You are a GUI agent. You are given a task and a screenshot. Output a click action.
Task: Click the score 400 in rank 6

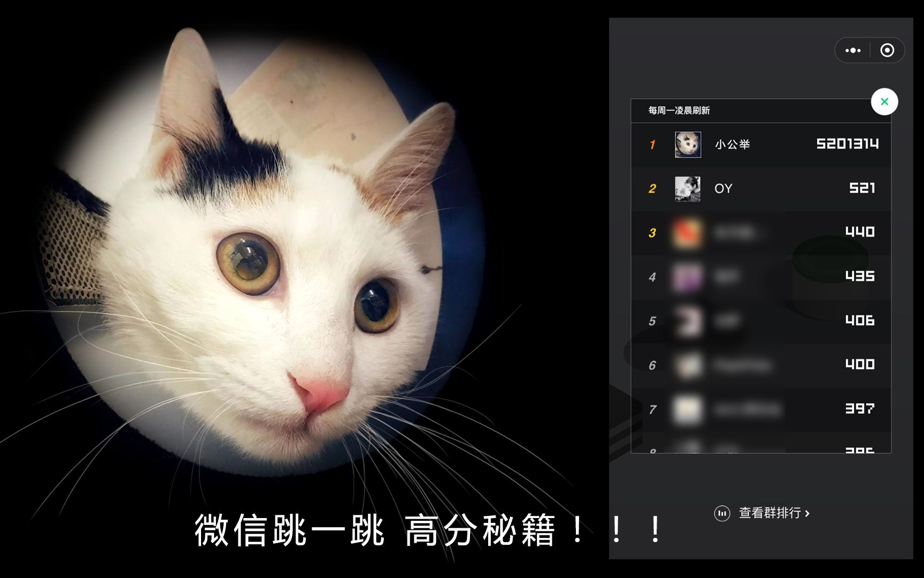[860, 364]
